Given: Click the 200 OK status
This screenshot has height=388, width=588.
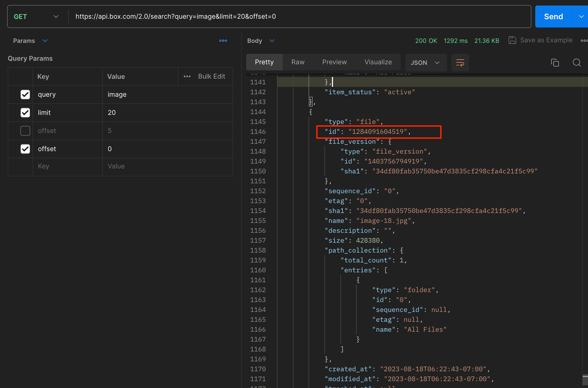Looking at the screenshot, I should tap(426, 41).
